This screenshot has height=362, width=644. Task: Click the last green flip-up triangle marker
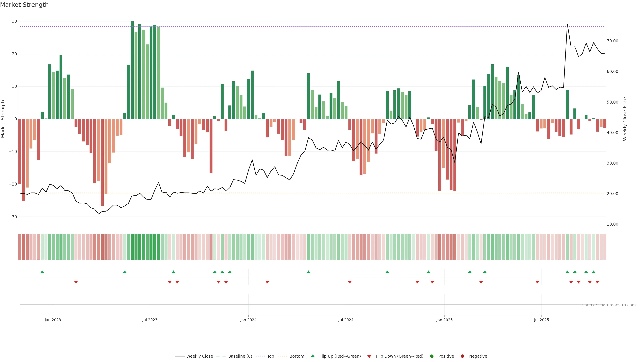pos(594,272)
